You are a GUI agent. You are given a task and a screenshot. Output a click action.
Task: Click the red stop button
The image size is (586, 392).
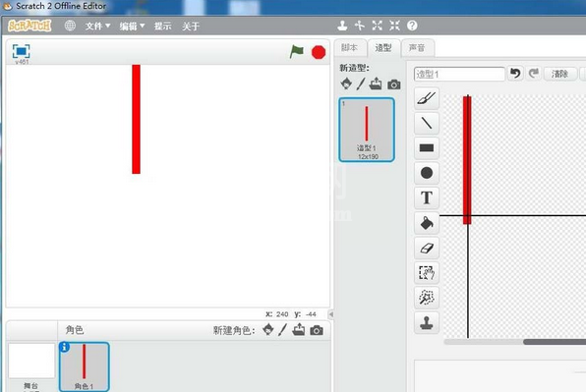319,52
